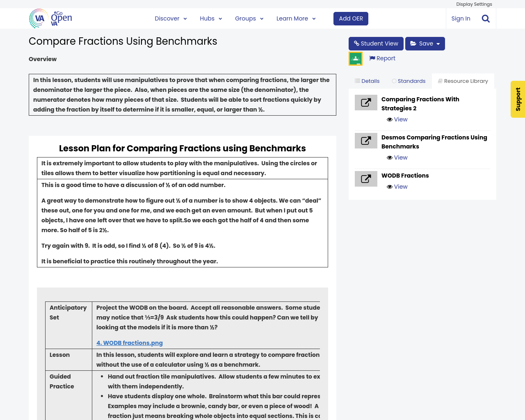525x420 pixels.
Task: Click the Report flag link
Action: pos(382,58)
